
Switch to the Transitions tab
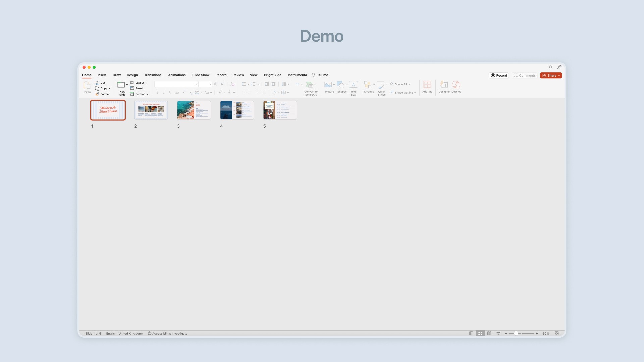153,75
